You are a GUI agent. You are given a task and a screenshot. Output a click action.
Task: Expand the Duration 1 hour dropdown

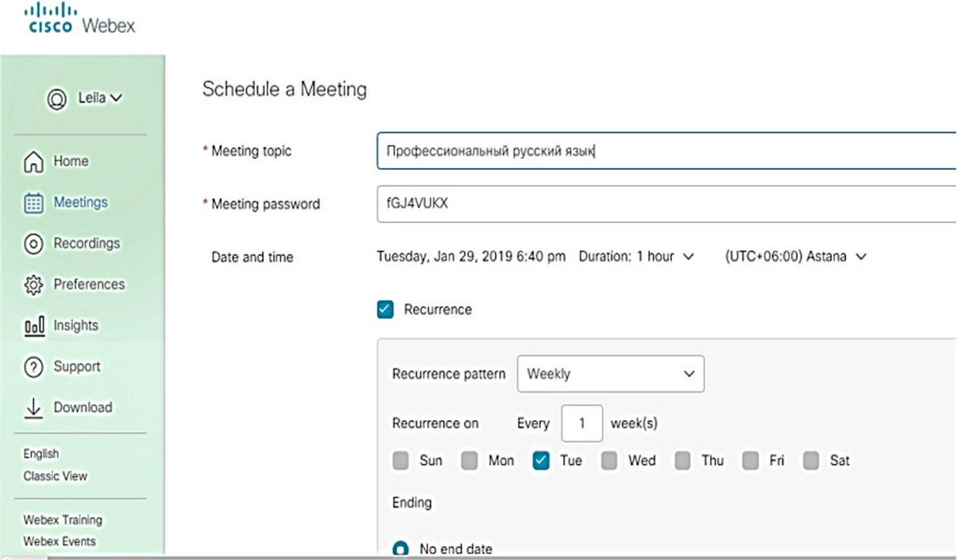click(636, 257)
